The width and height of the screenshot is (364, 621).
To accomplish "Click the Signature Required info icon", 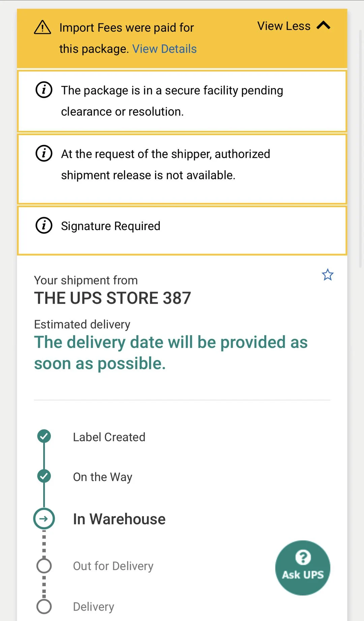I will [44, 225].
